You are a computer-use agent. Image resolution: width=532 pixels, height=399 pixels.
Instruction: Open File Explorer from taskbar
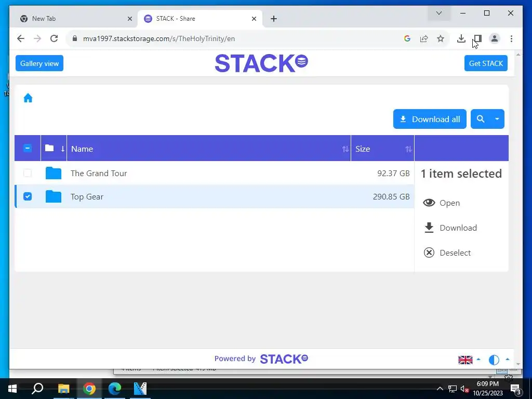pos(63,389)
